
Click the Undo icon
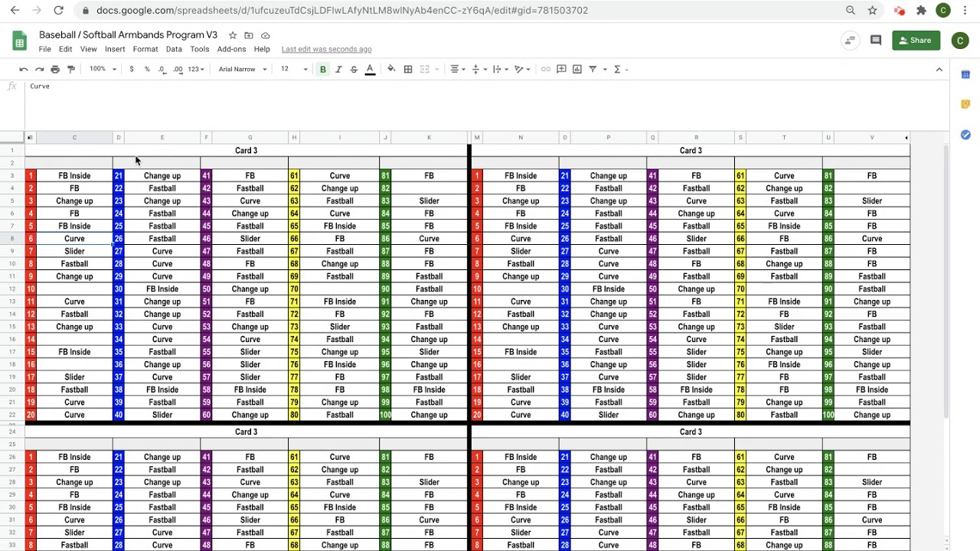point(23,69)
